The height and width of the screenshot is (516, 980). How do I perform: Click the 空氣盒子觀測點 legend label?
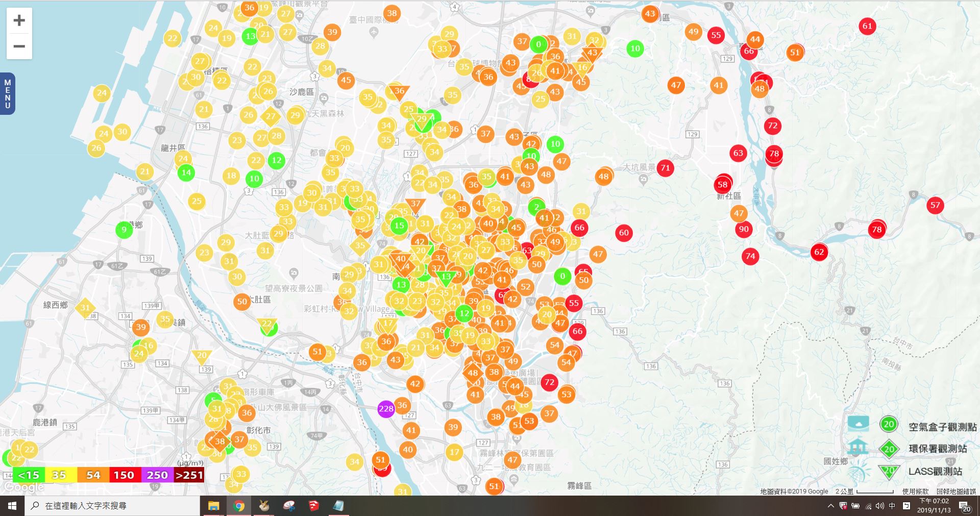coord(942,427)
